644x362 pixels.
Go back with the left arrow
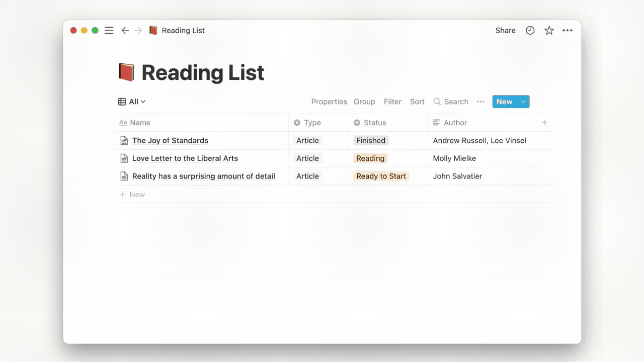point(125,31)
